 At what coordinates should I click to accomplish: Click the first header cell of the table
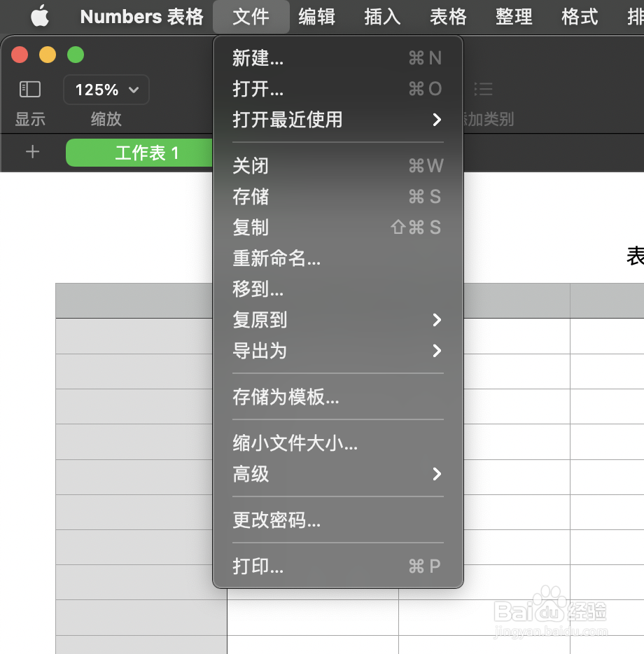(x=134, y=300)
